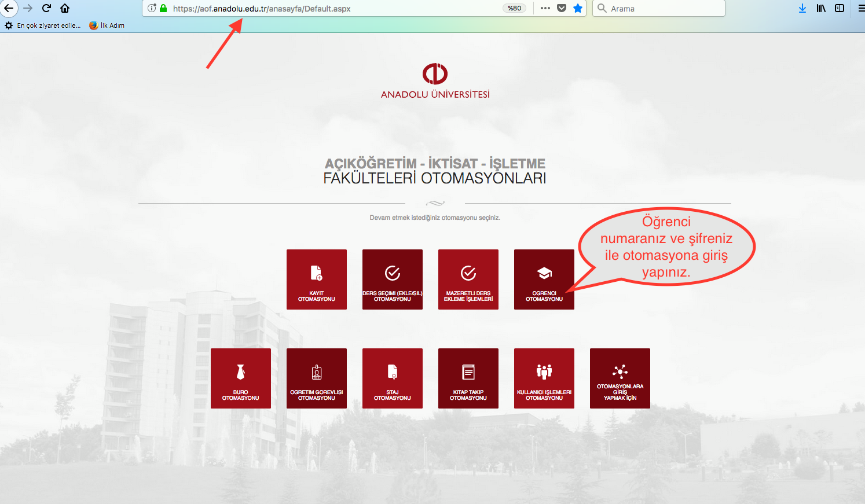Image resolution: width=865 pixels, height=504 pixels.
Task: Toggle the blue bookmark star
Action: 578,8
